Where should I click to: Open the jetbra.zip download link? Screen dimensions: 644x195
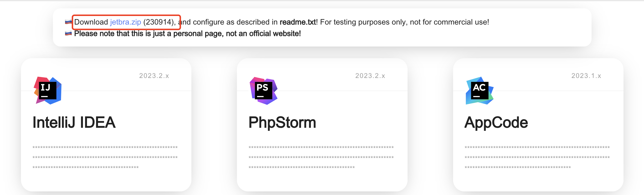point(126,22)
